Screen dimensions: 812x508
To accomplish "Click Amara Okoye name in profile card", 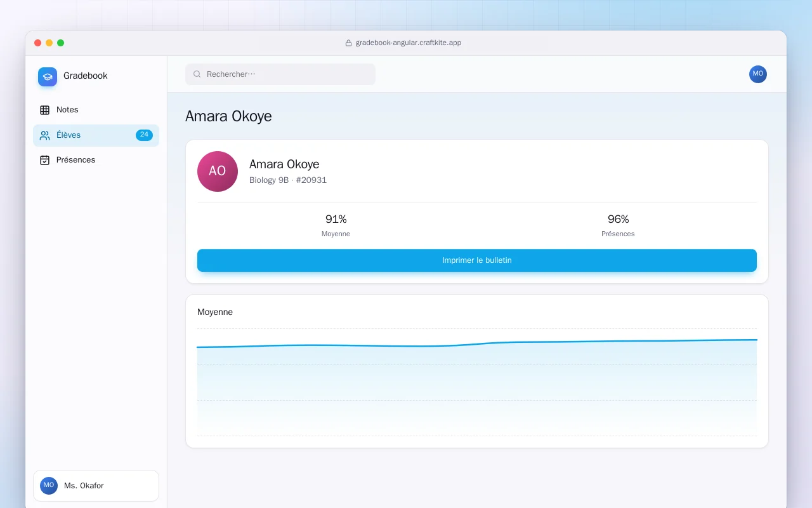I will 284,164.
